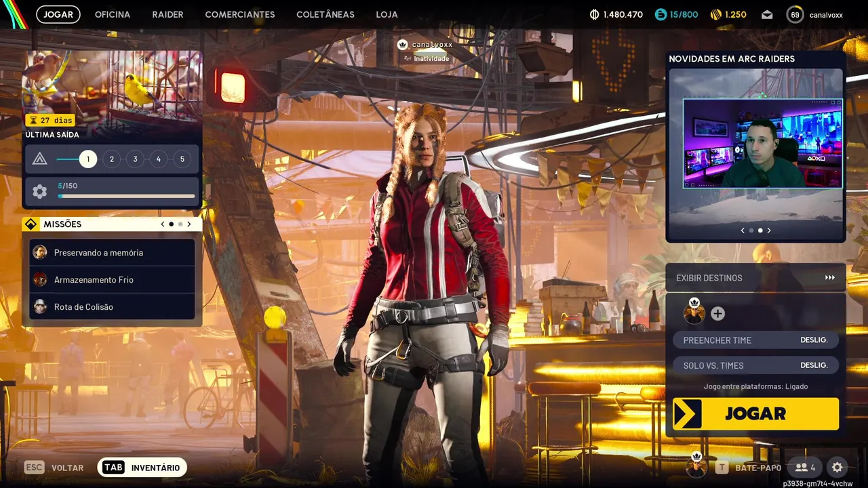The image size is (868, 488).
Task: Click the Missões diamond icon
Action: (31, 224)
